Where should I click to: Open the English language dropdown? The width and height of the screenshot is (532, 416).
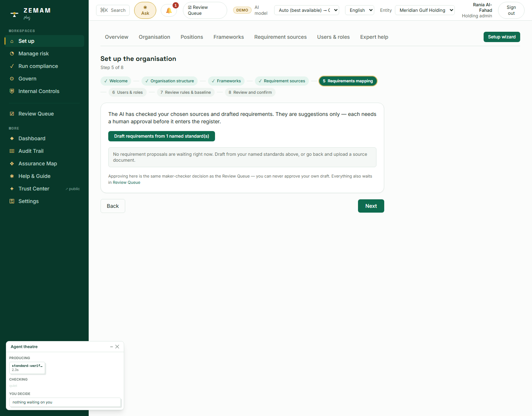point(359,10)
